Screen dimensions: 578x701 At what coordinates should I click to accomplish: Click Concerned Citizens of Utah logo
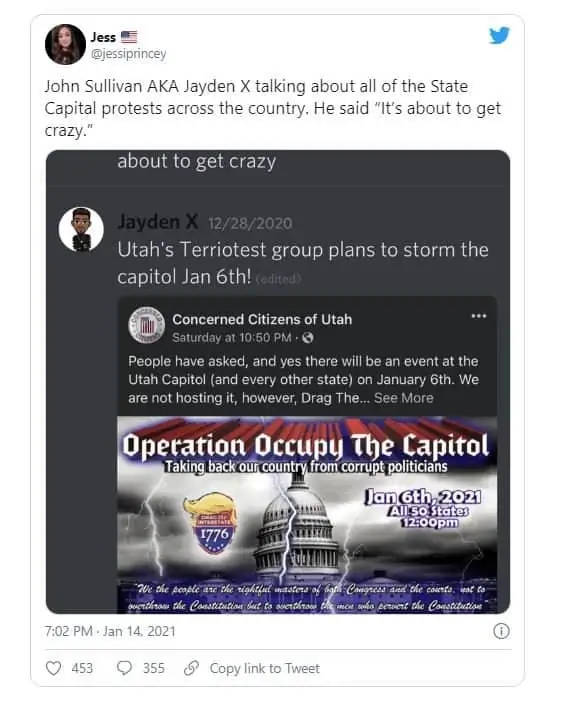(x=147, y=325)
